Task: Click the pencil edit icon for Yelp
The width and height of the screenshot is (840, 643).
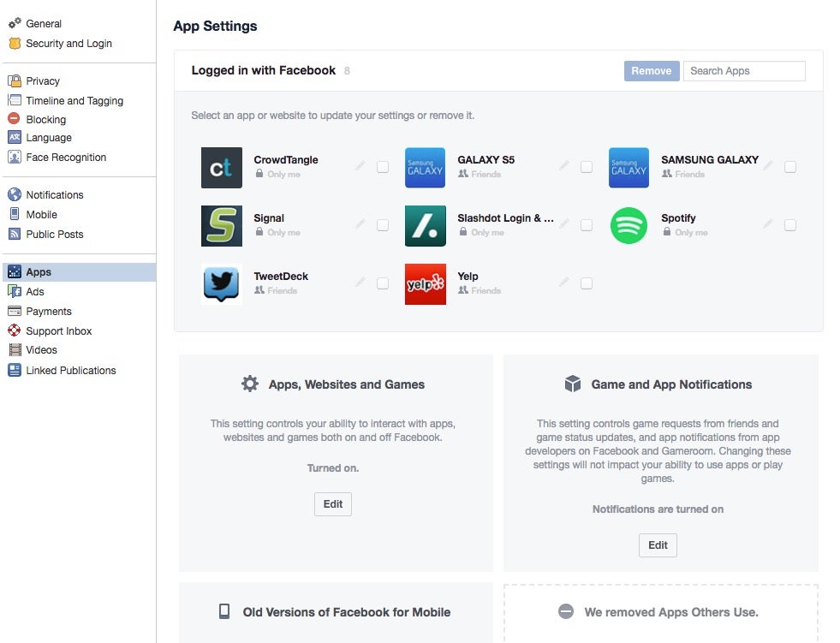Action: click(x=564, y=282)
